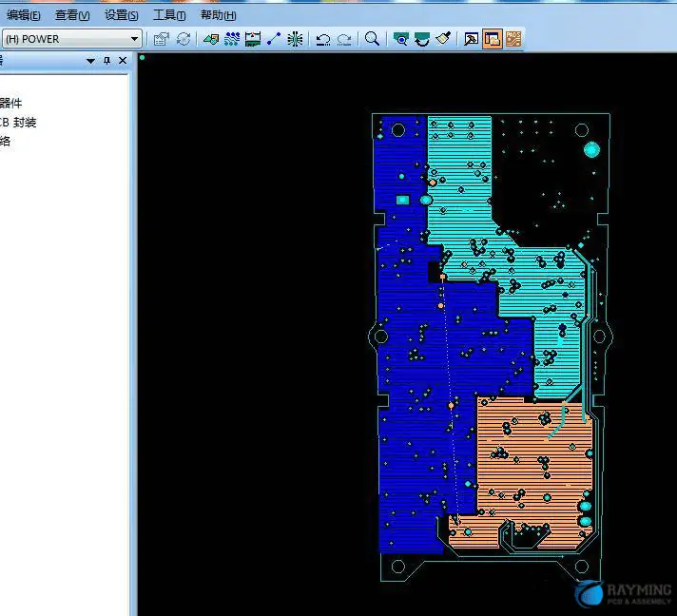
Task: Toggle the Output Window button
Action: (492, 39)
